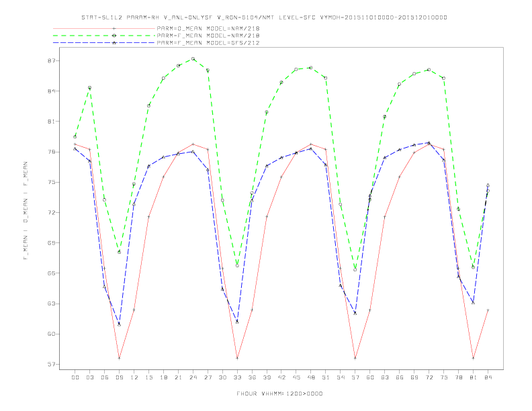Screen dimensions: 532x411
Task: Click the green dashed line sample in legend
Action: 104,36
